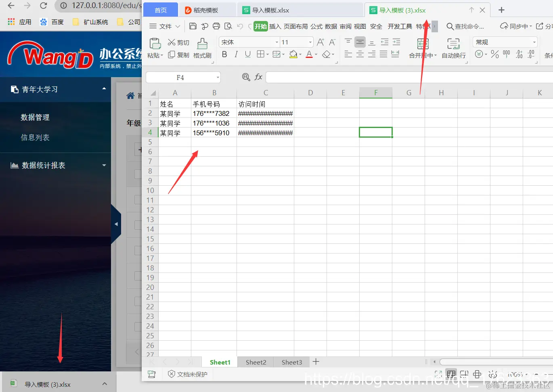Open Print Preview icon in quick toolbar
This screenshot has height=392, width=553.
coord(228,26)
